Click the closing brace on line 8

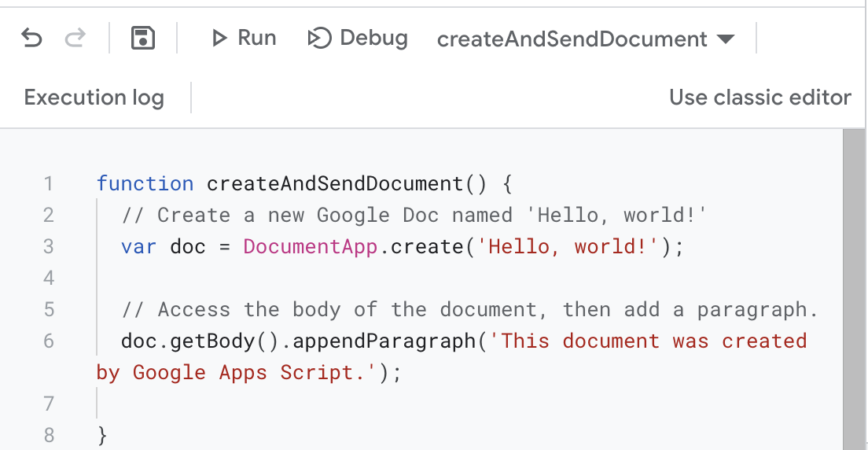click(x=102, y=435)
